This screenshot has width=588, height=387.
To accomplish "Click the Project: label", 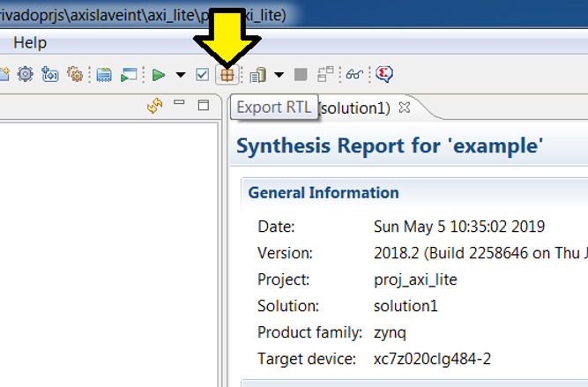I will point(283,279).
